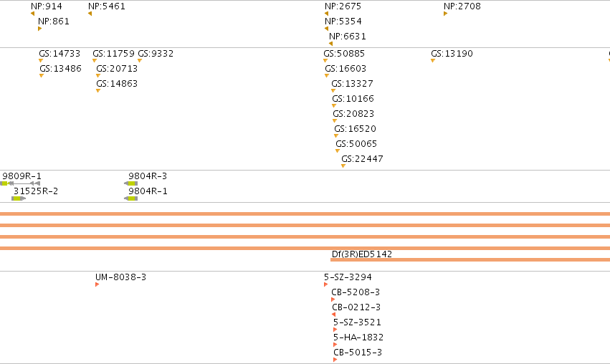Select the 31525R-2 amplicon label
The height and width of the screenshot is (364, 610).
pos(36,191)
